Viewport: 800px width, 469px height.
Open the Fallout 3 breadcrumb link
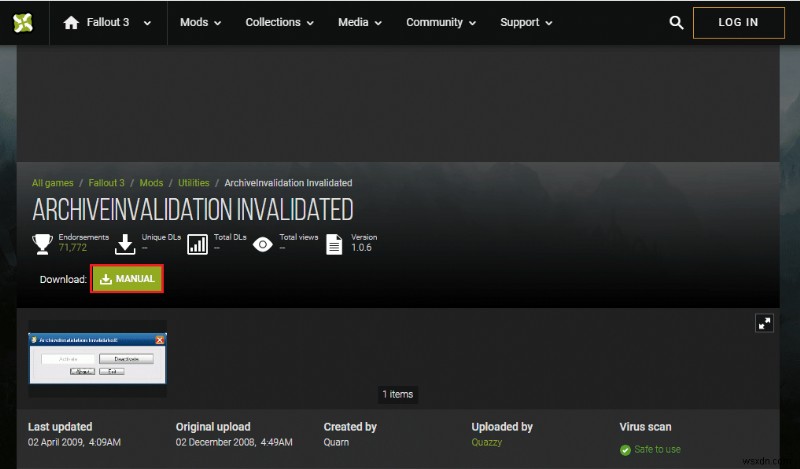click(x=106, y=183)
